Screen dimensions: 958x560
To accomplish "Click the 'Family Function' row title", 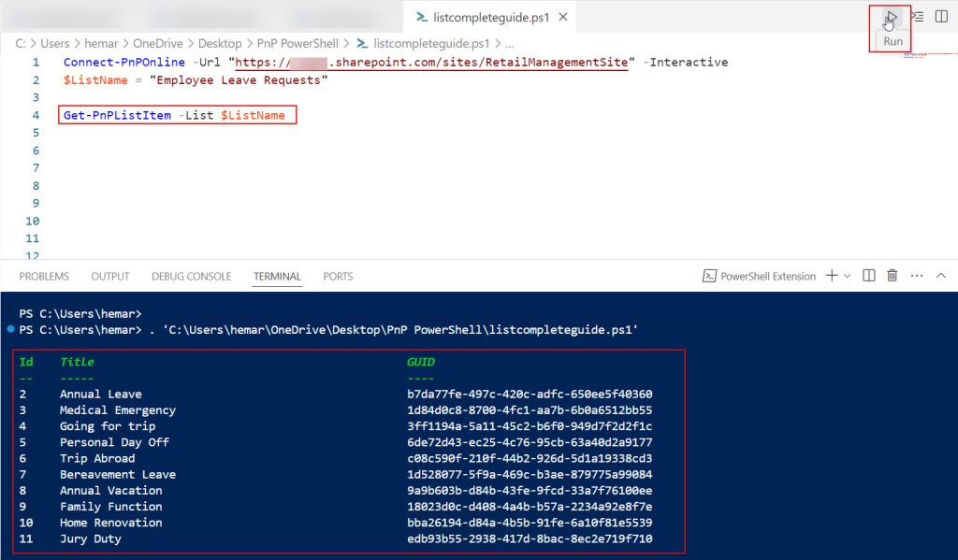I will click(x=111, y=507).
